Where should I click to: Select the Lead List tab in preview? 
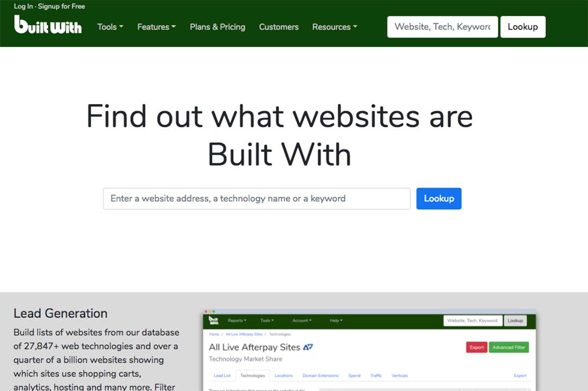pyautogui.click(x=222, y=375)
